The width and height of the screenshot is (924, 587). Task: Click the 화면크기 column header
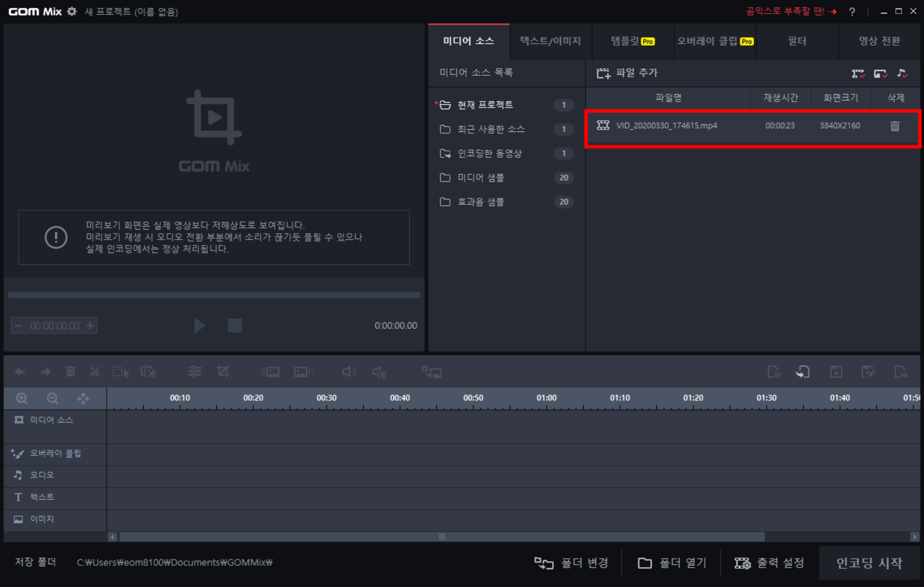pos(840,98)
